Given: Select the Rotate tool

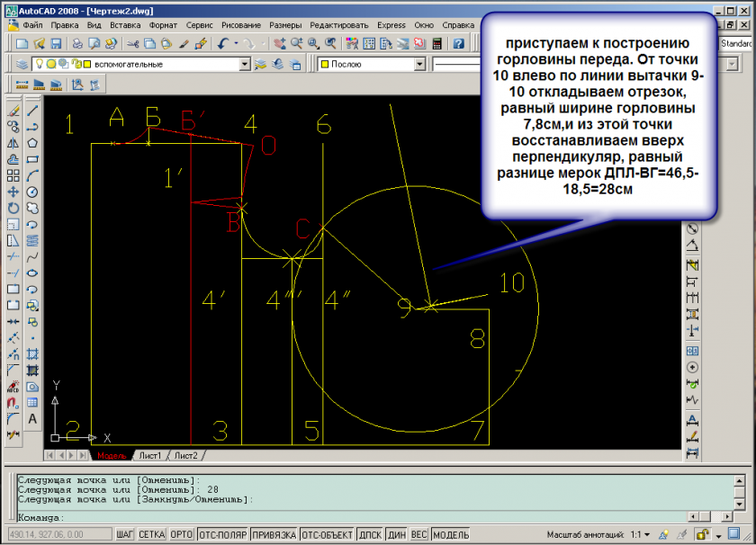Looking at the screenshot, I should point(13,208).
